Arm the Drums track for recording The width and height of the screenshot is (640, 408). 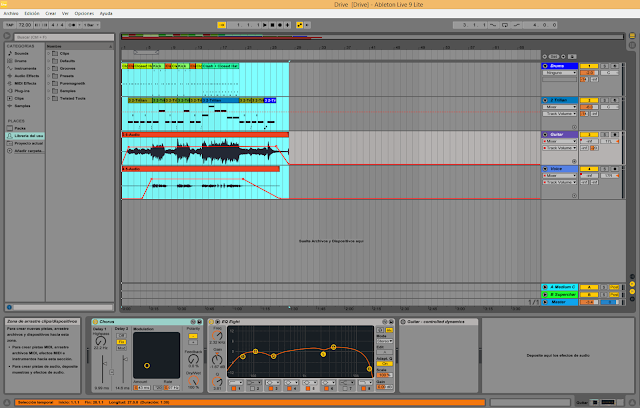click(x=614, y=66)
